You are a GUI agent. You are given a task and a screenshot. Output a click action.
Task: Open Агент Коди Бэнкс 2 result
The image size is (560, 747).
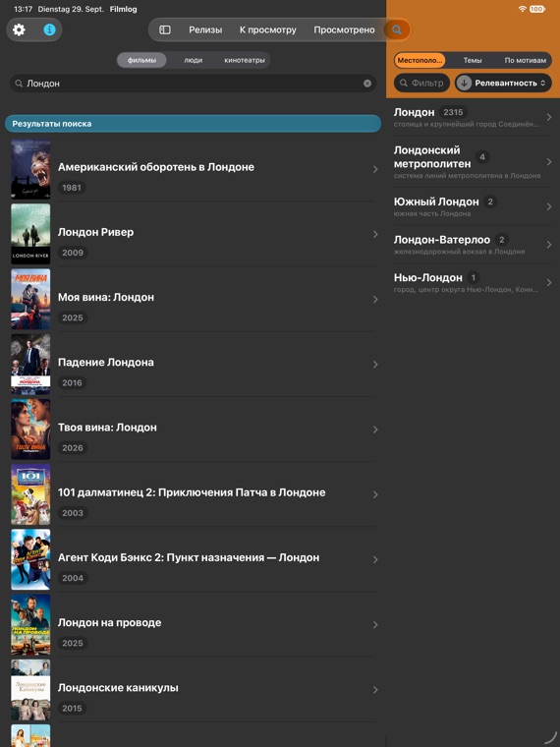(193, 560)
